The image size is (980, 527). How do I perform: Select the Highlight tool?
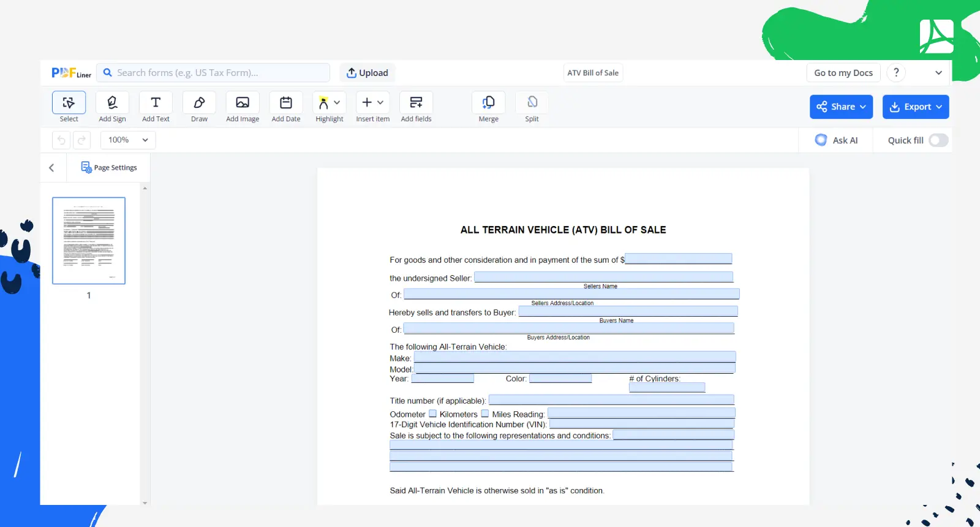324,102
